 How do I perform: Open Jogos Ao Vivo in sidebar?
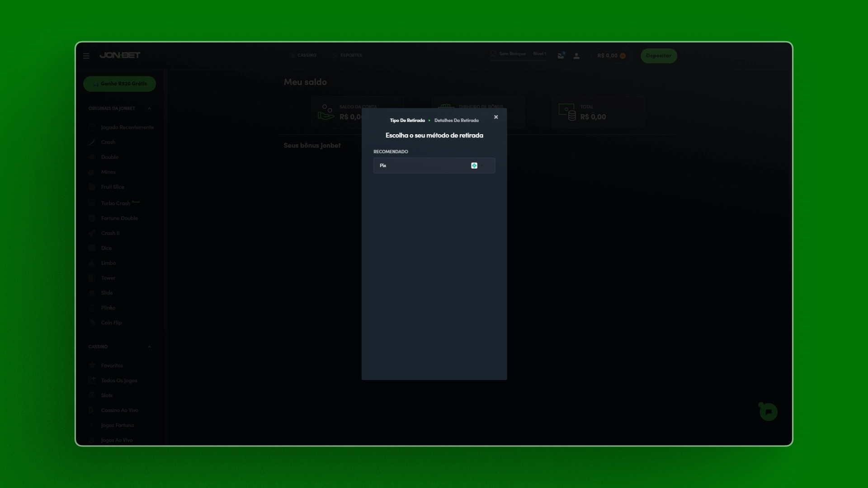point(111,440)
